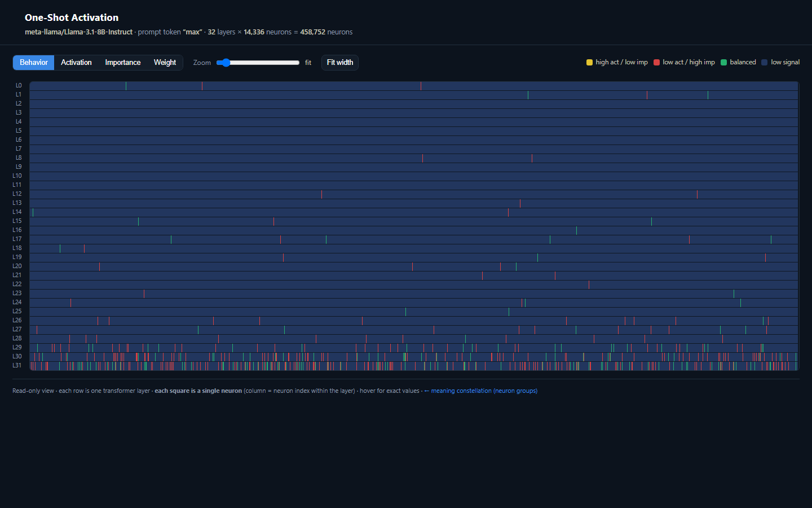The image size is (812, 508).
Task: Click the L4 layer row label
Action: click(19, 122)
